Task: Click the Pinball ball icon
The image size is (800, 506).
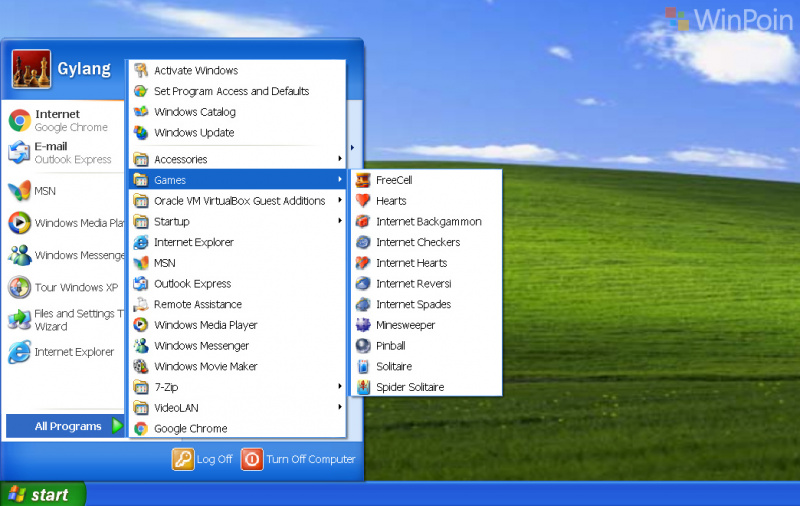Action: (x=363, y=346)
